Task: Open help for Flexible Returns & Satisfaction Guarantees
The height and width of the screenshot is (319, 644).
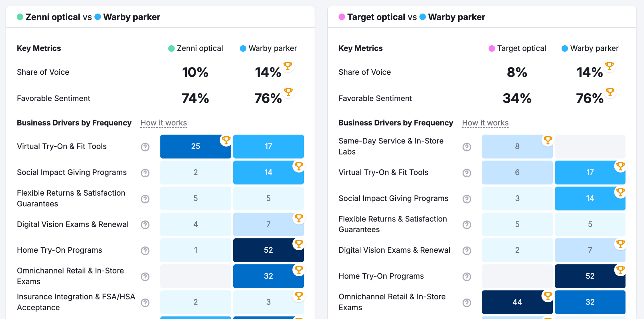Action: [145, 198]
